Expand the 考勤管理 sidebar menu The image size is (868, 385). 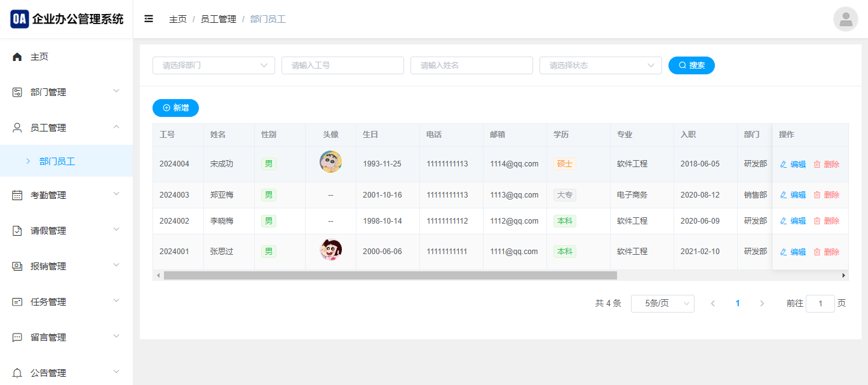click(66, 195)
